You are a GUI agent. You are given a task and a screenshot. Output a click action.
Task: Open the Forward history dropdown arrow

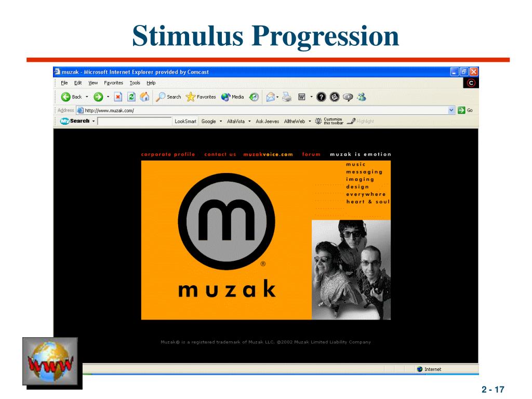[x=108, y=97]
